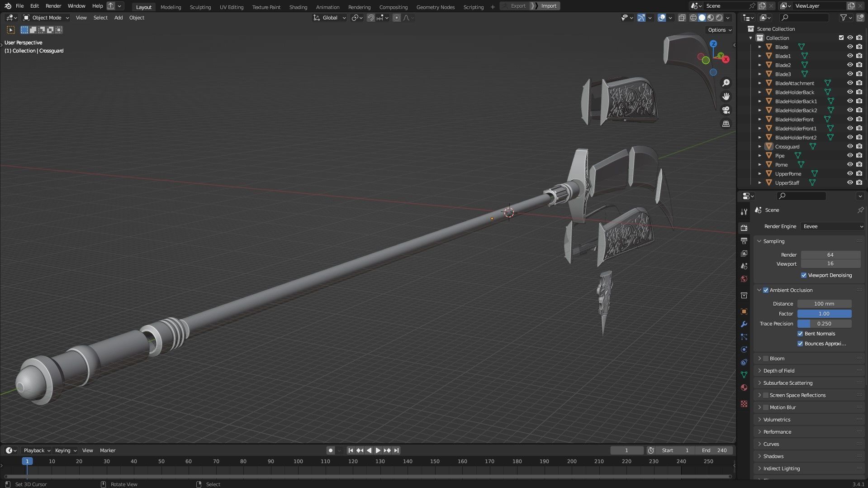Image resolution: width=868 pixels, height=488 pixels.
Task: Open the Render Engine Eevee dropdown
Action: 832,226
